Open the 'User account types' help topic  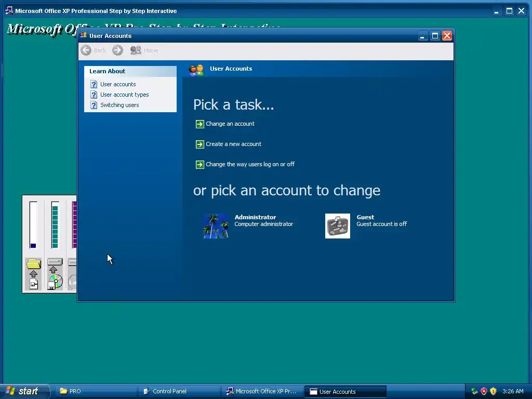(124, 95)
